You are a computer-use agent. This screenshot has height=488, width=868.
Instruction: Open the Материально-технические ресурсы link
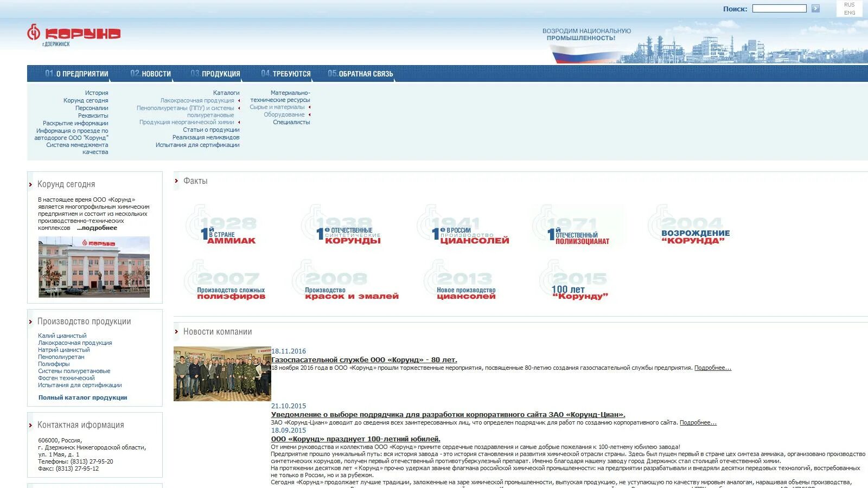pos(280,97)
